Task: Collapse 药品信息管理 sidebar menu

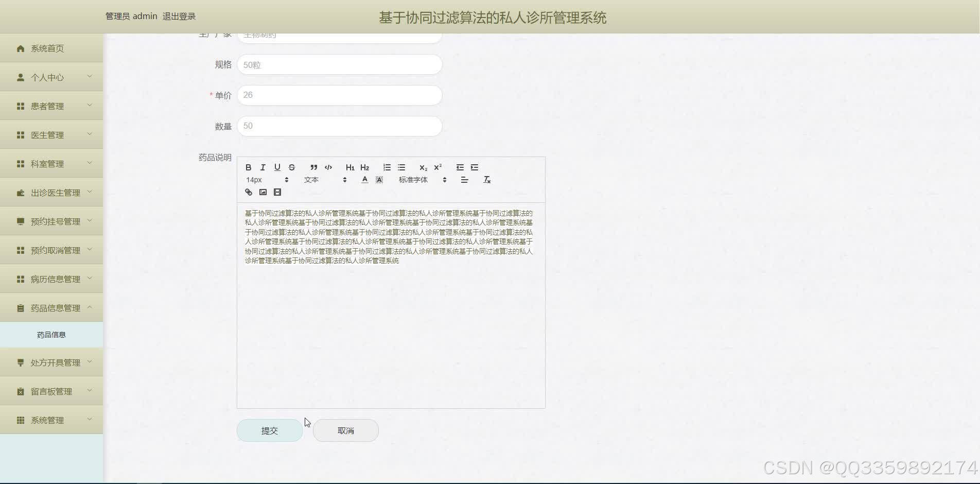Action: pyautogui.click(x=51, y=308)
